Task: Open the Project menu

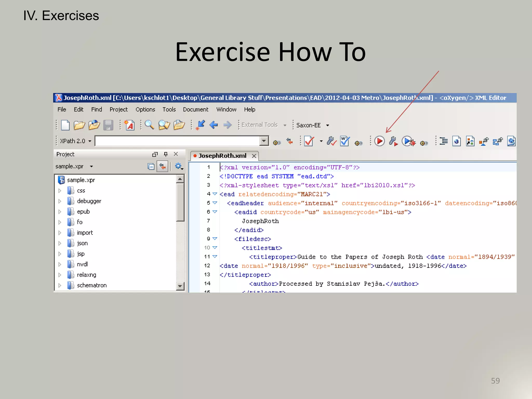Action: click(x=118, y=109)
